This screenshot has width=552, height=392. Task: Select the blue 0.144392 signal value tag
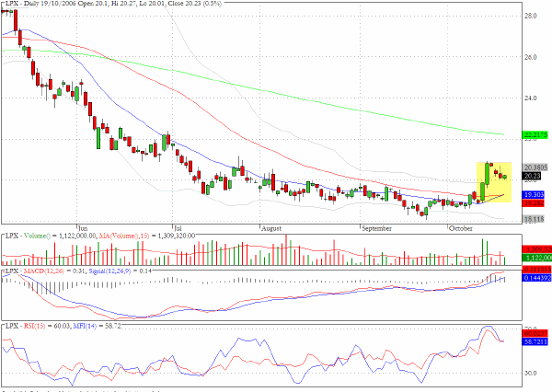536,278
